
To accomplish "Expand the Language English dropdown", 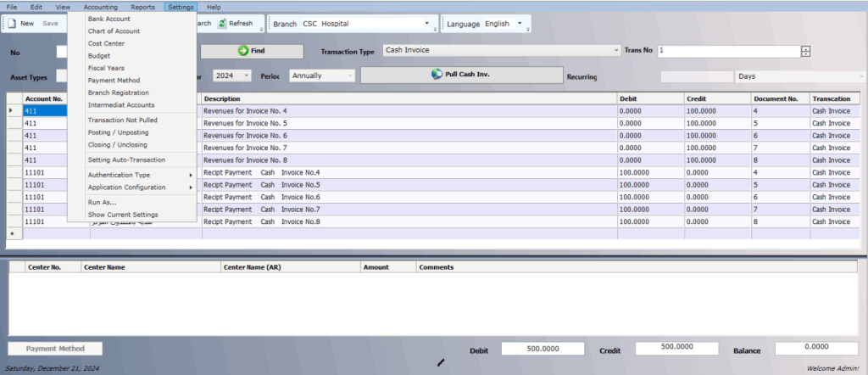I will click(x=517, y=24).
